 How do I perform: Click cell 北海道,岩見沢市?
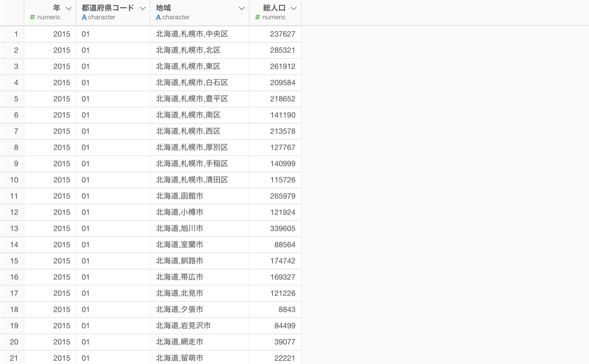(x=200, y=326)
